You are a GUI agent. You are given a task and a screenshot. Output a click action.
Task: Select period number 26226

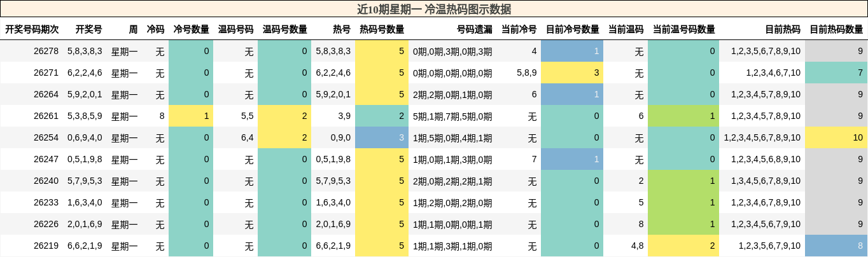point(46,224)
